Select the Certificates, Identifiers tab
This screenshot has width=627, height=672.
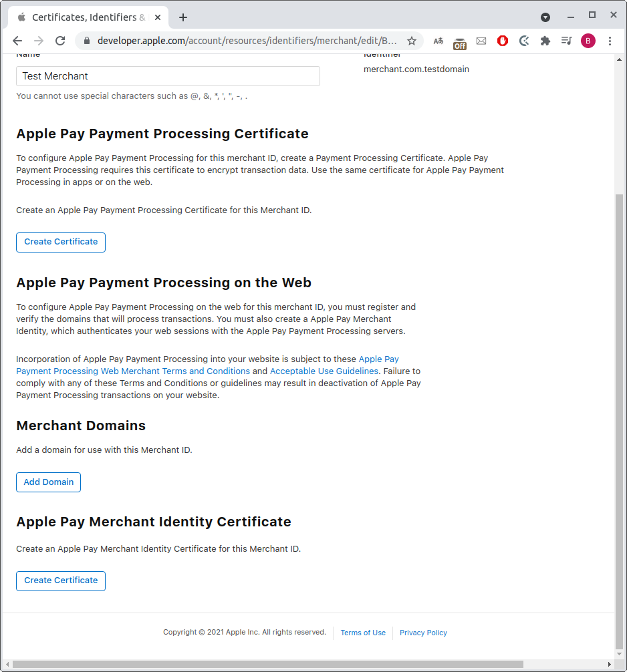pos(87,17)
